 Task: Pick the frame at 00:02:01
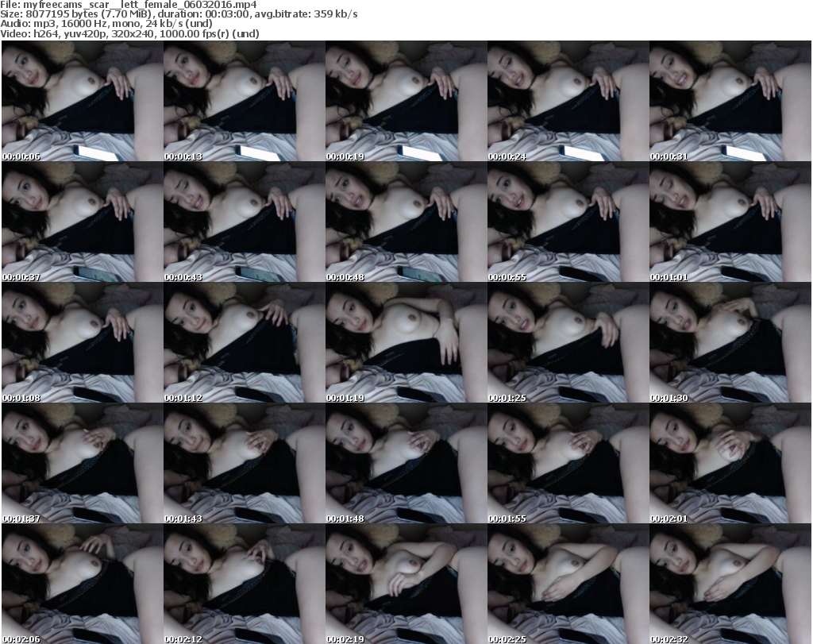tap(730, 464)
